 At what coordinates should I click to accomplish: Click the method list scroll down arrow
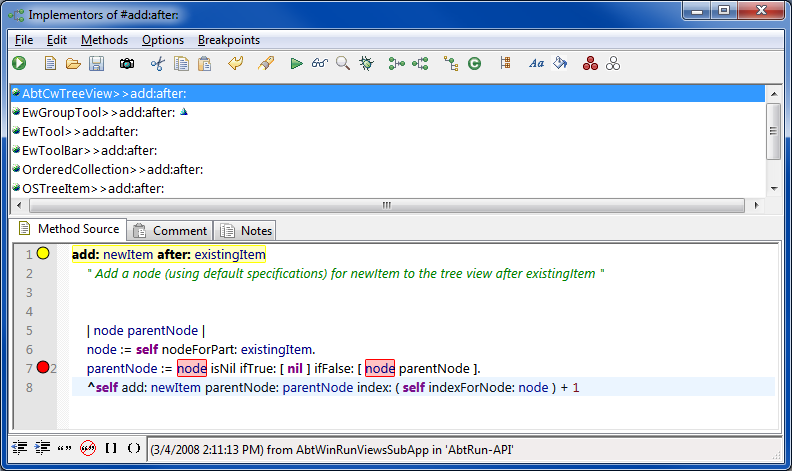coord(773,188)
